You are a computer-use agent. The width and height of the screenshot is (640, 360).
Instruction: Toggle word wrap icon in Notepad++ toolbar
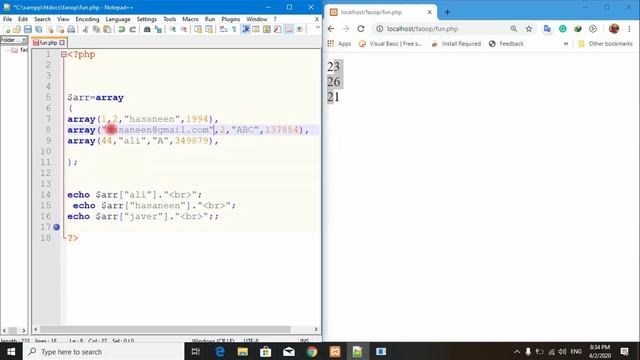[x=223, y=29]
